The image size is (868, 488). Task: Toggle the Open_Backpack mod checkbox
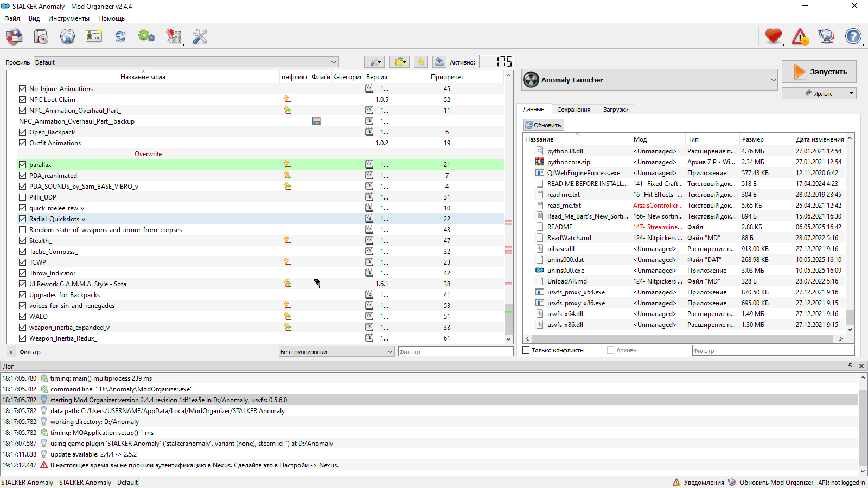tap(22, 132)
